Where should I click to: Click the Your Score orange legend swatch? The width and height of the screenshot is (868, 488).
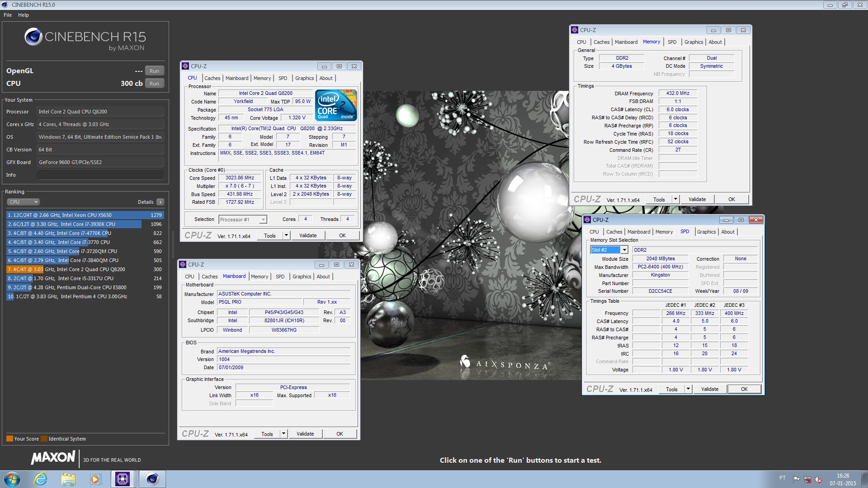click(x=9, y=439)
